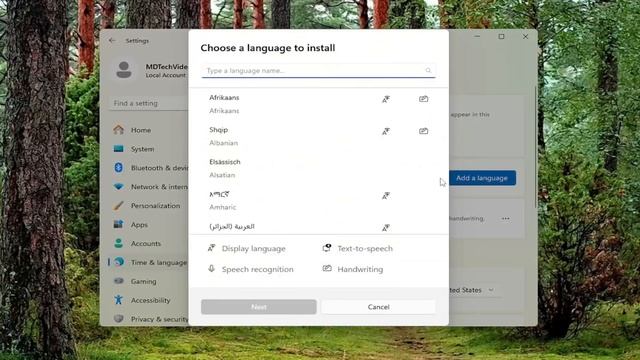Viewport: 640px width, 360px height.
Task: Select Shqip Albanian language entry
Action: 318,136
